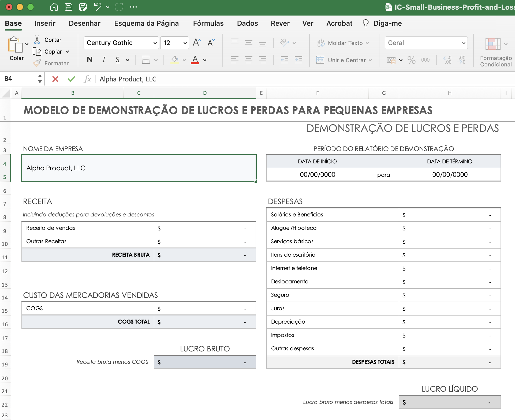Select the Receita de vendas cell
The width and height of the screenshot is (515, 420).
[x=88, y=228]
